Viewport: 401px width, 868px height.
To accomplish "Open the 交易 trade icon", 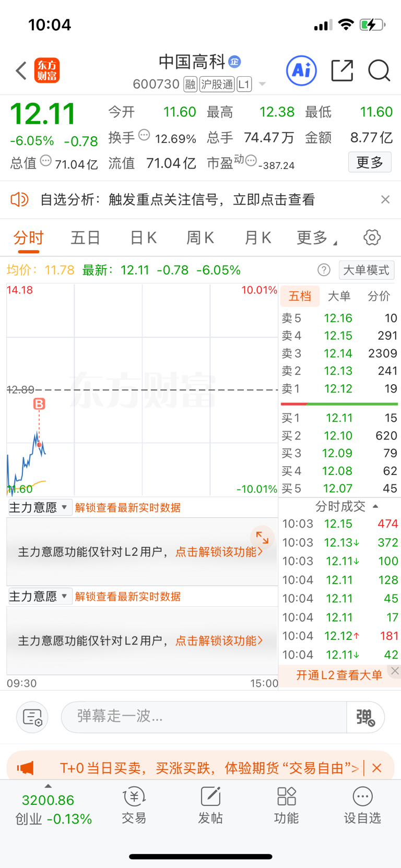I will [x=134, y=806].
